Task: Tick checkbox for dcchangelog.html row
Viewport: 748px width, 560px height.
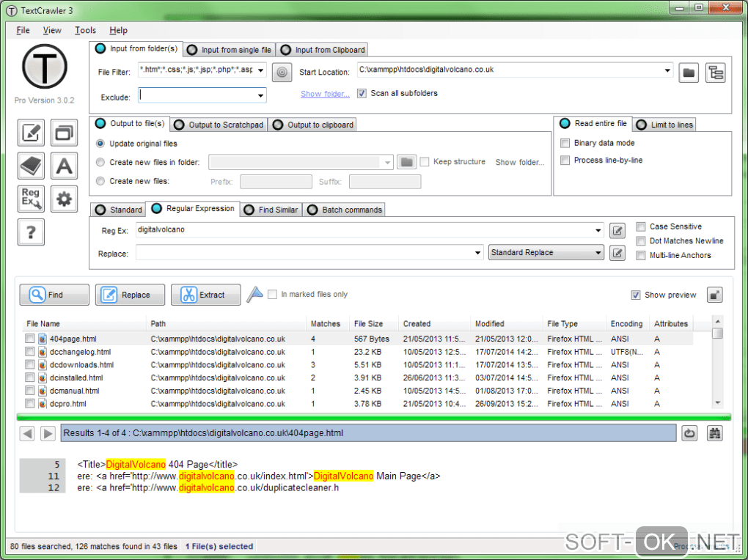Action: coord(29,352)
